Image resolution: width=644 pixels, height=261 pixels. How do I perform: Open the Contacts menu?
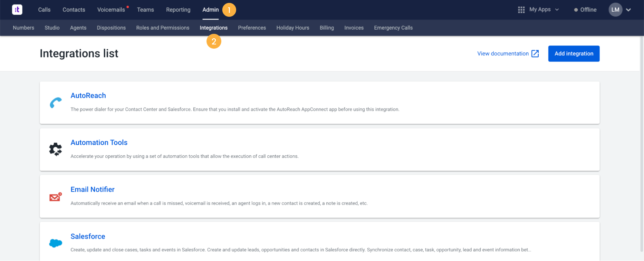74,10
